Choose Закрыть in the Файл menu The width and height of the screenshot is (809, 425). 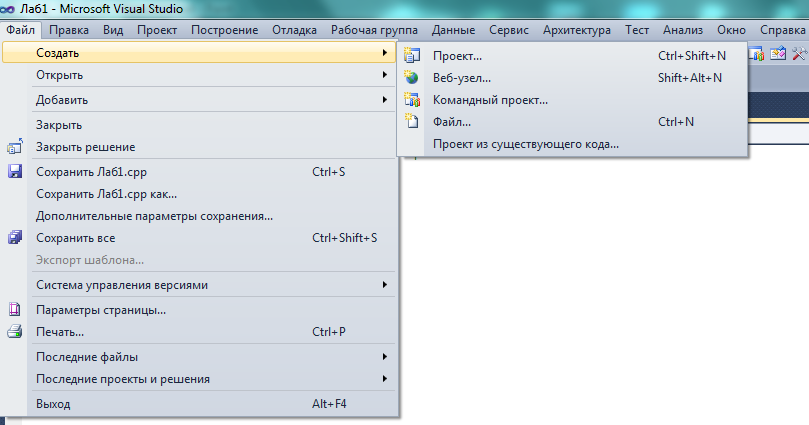pyautogui.click(x=200, y=125)
